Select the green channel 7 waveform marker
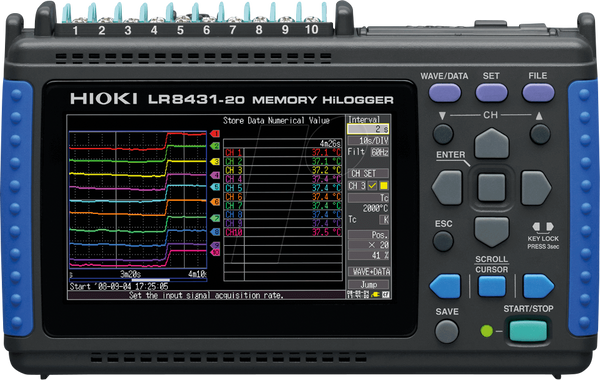 coord(215,218)
